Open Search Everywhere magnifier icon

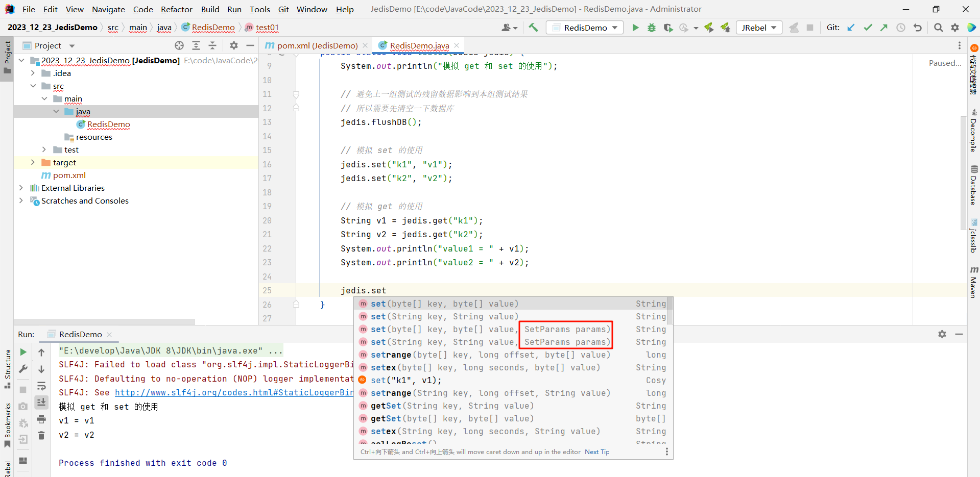coord(939,28)
